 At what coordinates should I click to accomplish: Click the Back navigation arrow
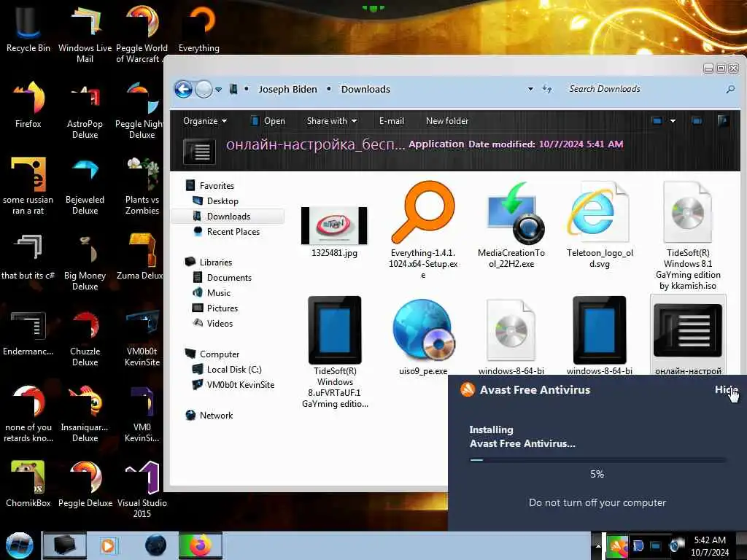(183, 89)
